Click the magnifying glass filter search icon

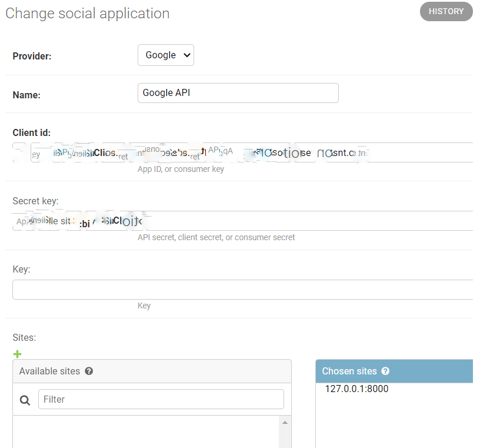24,400
